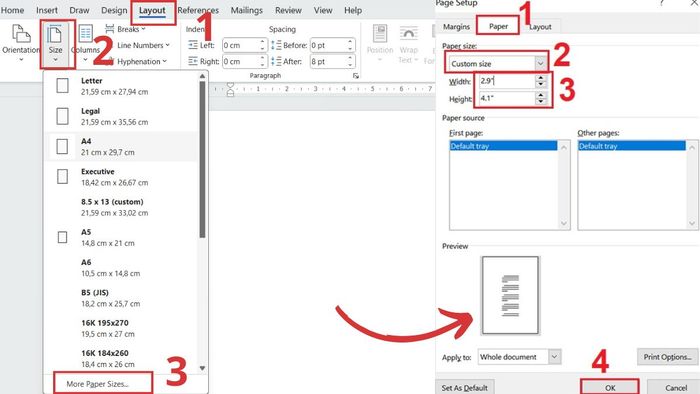This screenshot has width=700, height=394.
Task: Click the first-line indent marker on ruler
Action: 230,85
